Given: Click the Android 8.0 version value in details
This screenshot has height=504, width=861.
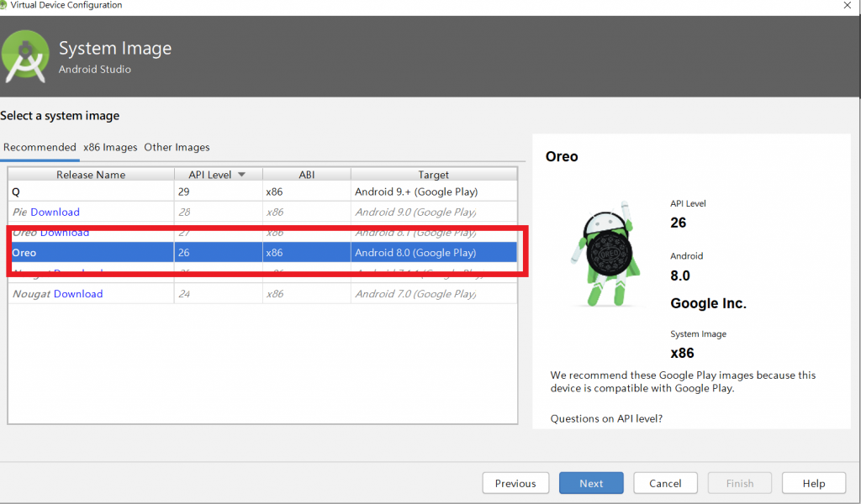Looking at the screenshot, I should coord(679,276).
